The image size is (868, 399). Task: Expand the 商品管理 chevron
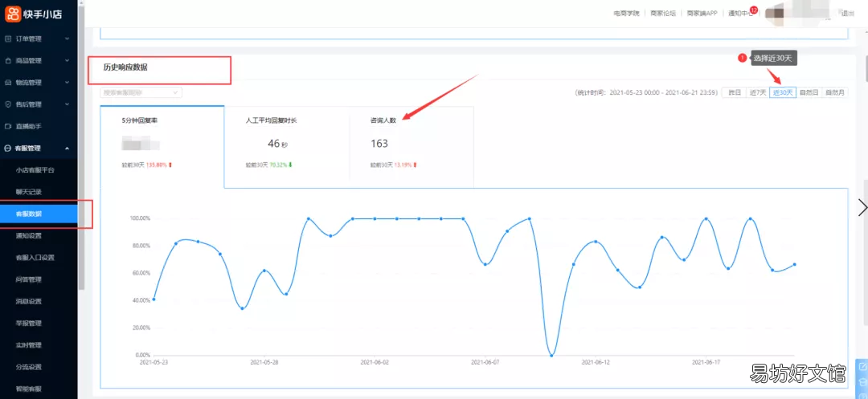[67, 61]
